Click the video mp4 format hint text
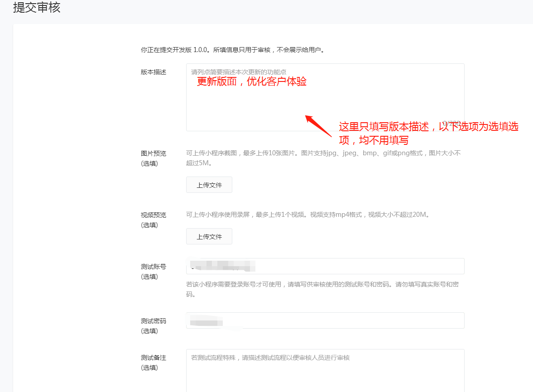The image size is (533, 392). 307,215
